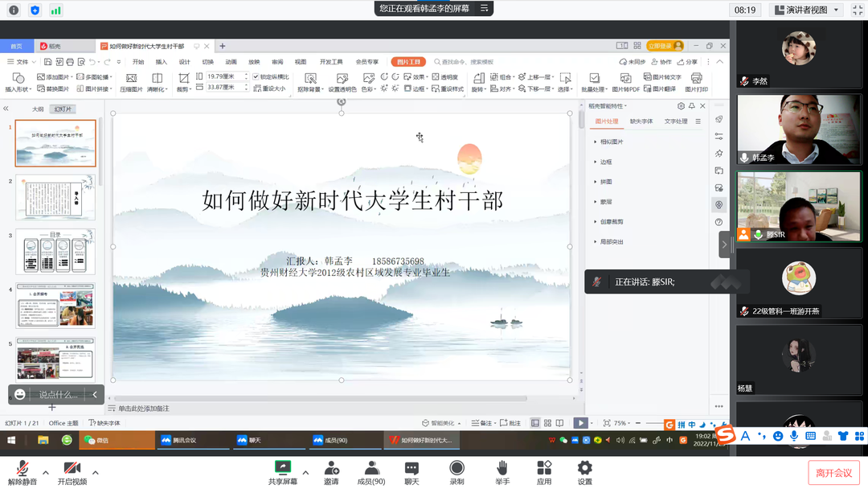This screenshot has width=868, height=489.
Task: Open the 演讲者视图 view dropdown
Action: point(805,10)
